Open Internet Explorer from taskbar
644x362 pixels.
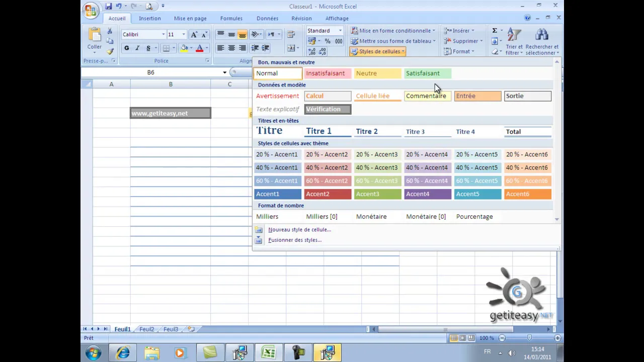point(123,353)
